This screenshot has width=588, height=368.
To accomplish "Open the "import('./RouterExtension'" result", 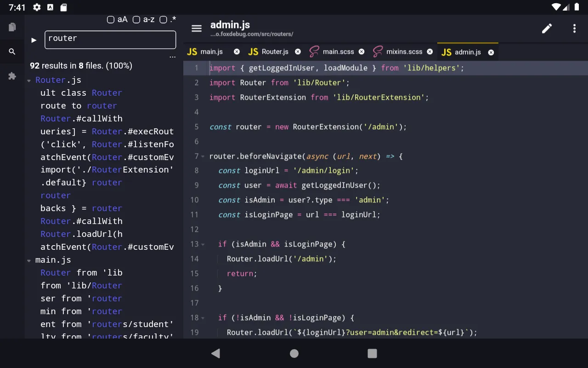I will (x=107, y=170).
